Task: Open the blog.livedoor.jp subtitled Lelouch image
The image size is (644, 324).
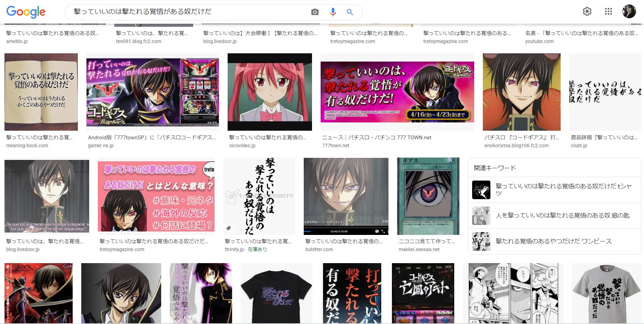Action: pos(47,196)
